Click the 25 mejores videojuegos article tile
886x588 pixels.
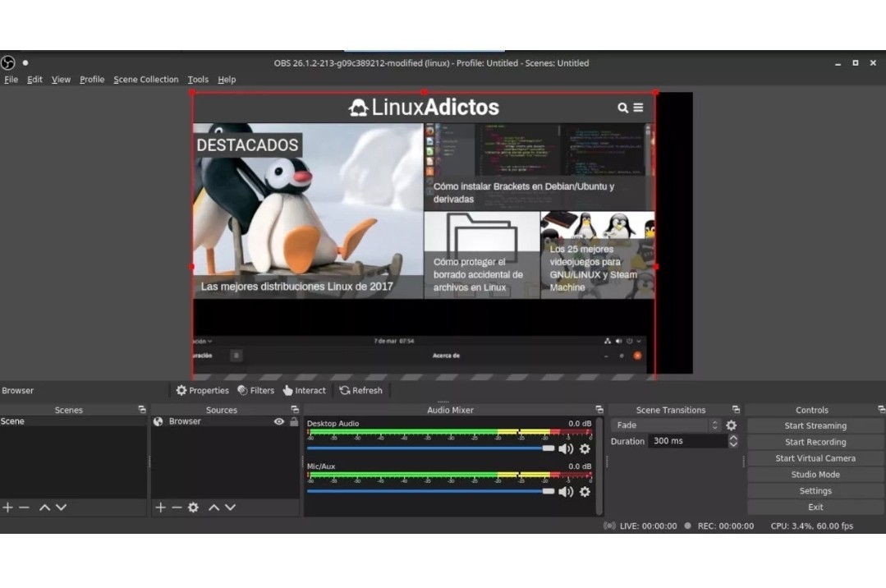[597, 255]
